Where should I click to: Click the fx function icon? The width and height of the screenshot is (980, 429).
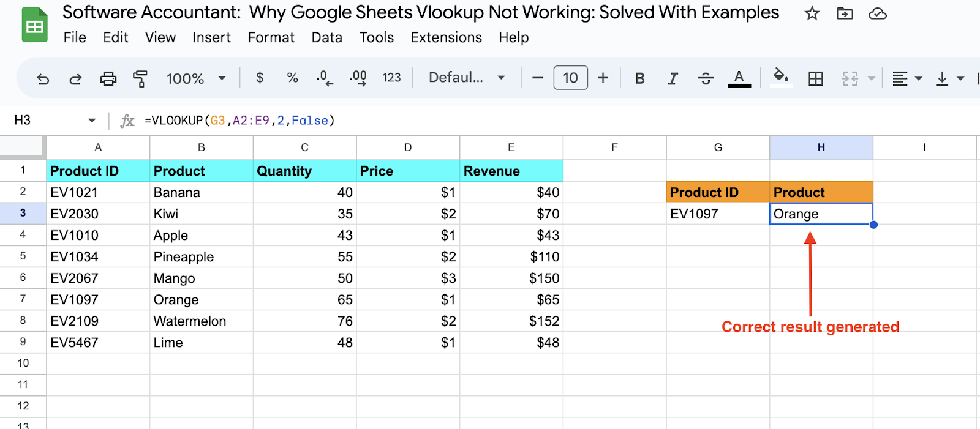coord(127,121)
